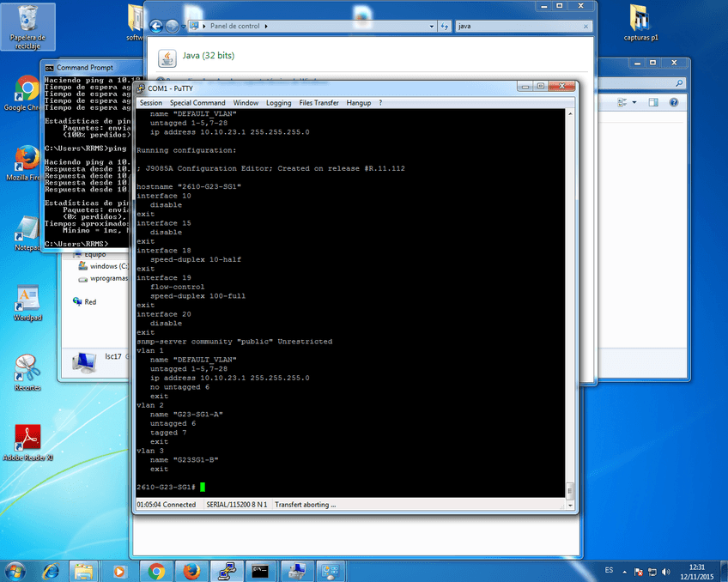
Task: Expand the Panel de control address dropdown
Action: pos(431,27)
